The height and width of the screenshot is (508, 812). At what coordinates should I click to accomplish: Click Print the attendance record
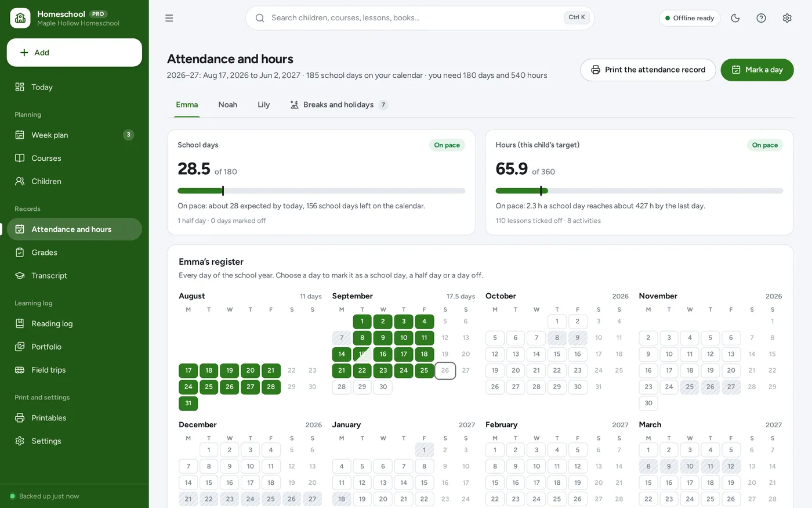tap(648, 70)
